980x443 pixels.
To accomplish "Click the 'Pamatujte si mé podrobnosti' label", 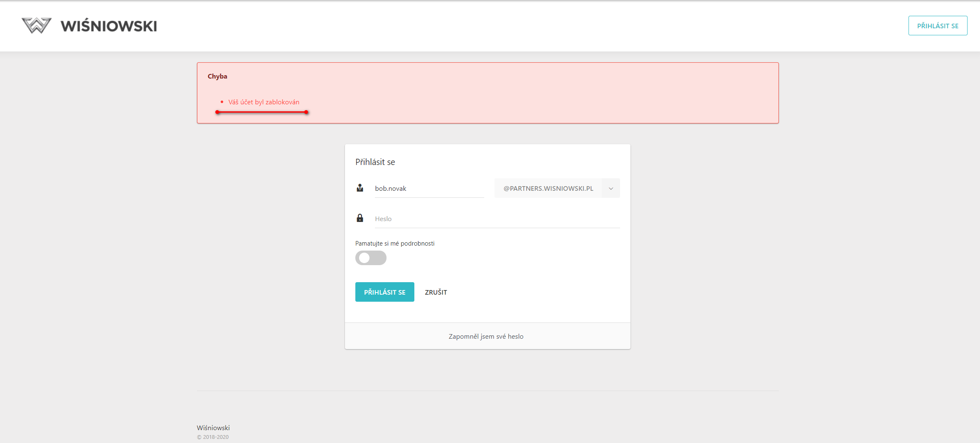I will pos(395,244).
